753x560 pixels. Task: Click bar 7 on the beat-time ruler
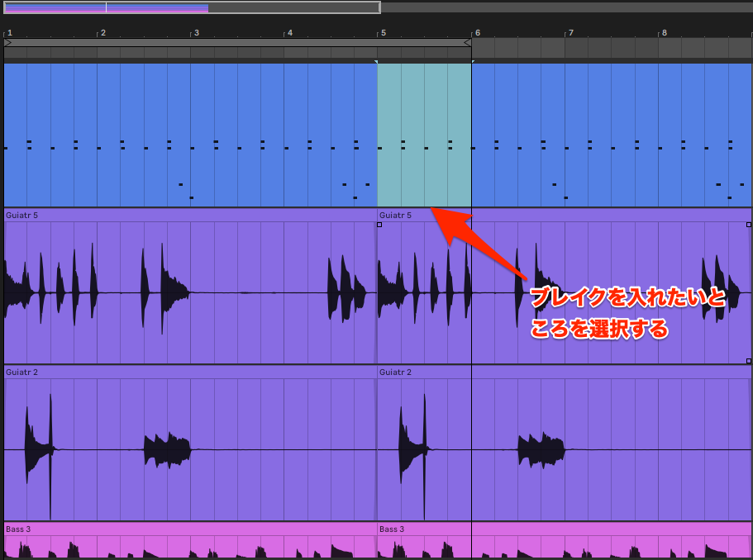click(x=570, y=33)
